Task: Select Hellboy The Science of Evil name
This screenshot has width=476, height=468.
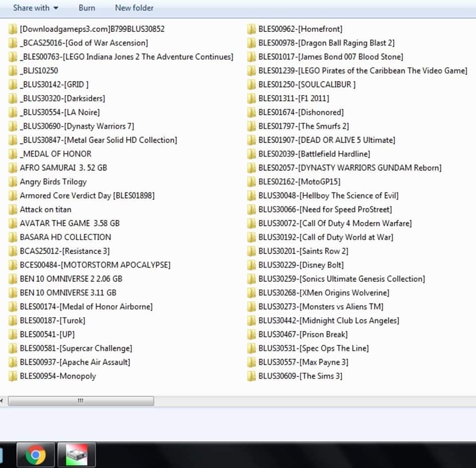Action: pyautogui.click(x=328, y=196)
